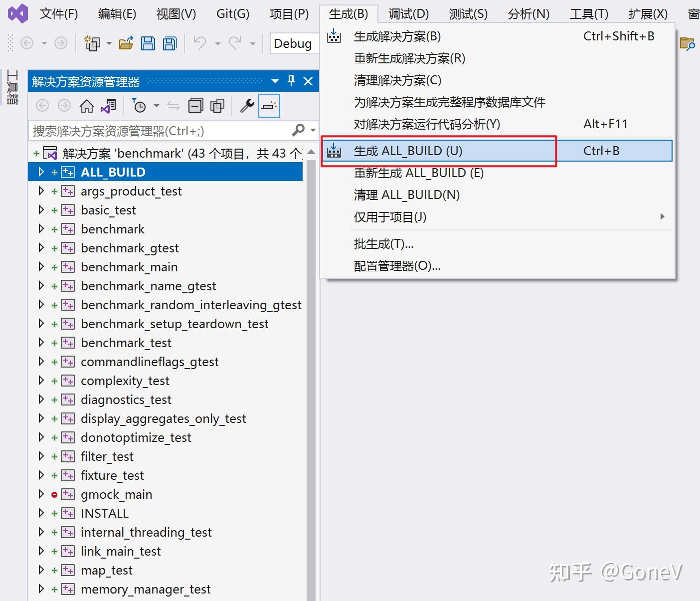The height and width of the screenshot is (601, 700).
Task: Toggle Preview Selected Items in Solution Explorer
Action: (x=269, y=105)
